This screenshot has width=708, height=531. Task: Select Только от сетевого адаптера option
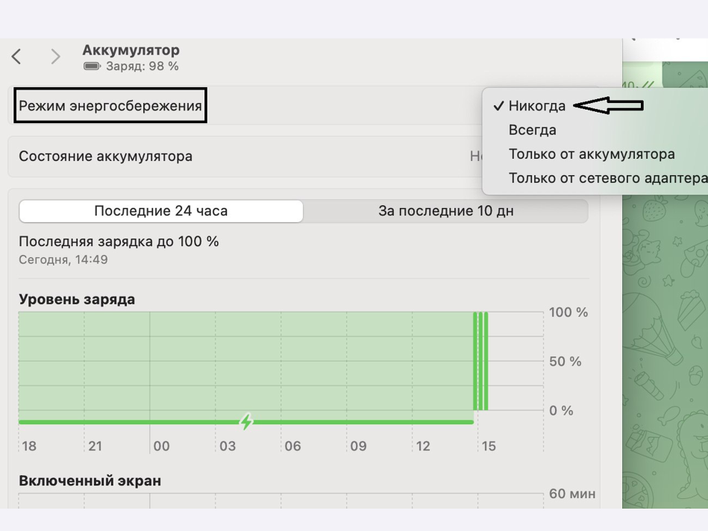[608, 178]
